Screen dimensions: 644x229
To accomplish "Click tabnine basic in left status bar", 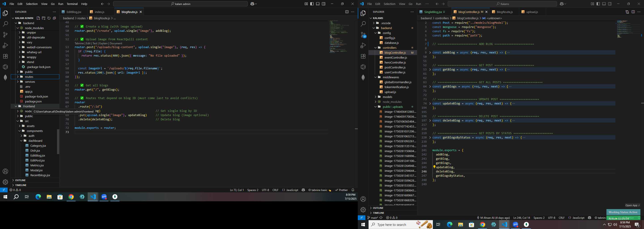I will pos(320,190).
